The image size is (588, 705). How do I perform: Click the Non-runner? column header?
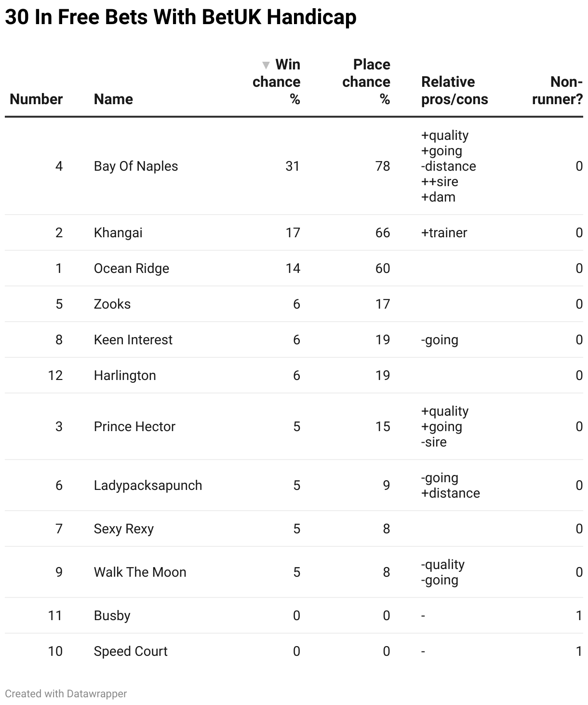[558, 91]
